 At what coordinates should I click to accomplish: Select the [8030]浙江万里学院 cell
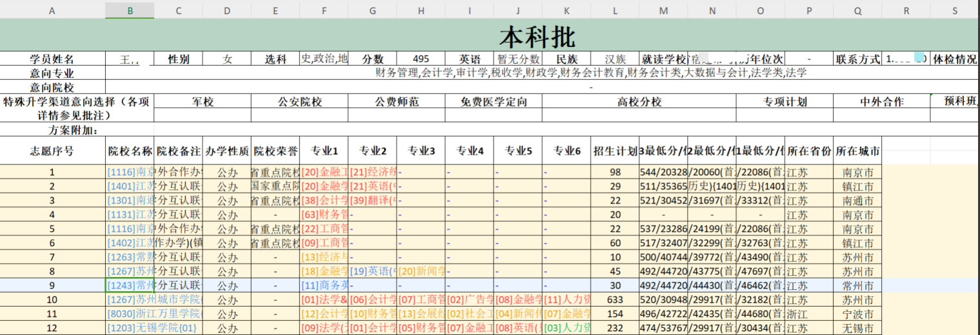pos(155,314)
